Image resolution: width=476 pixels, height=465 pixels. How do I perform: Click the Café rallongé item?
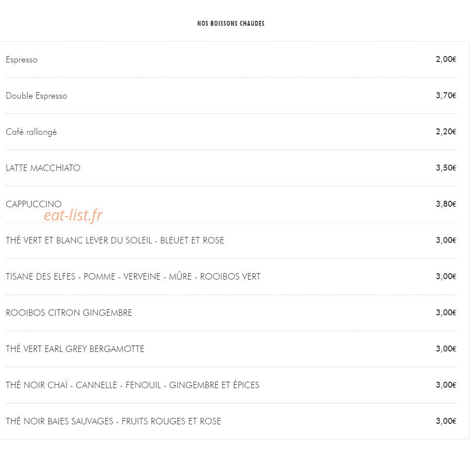31,132
